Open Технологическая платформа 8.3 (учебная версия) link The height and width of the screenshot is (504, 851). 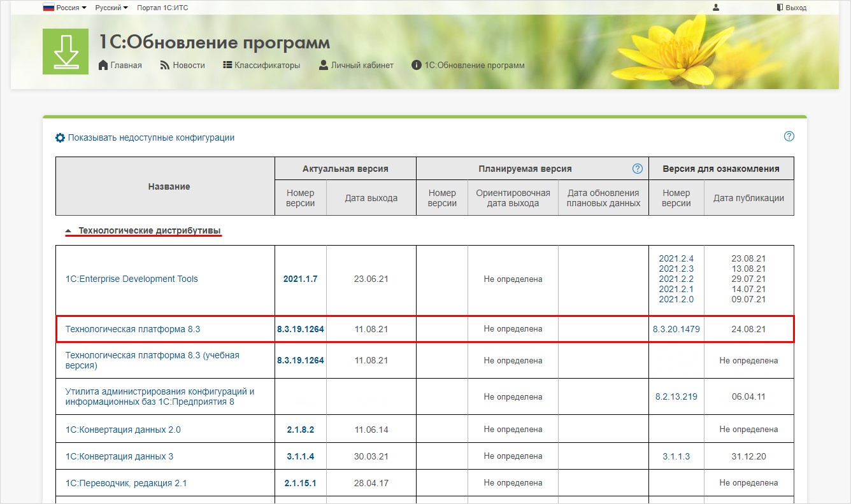click(x=152, y=360)
